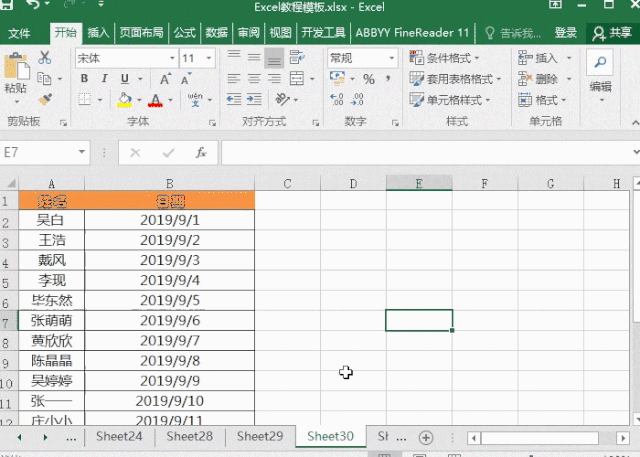The image size is (640, 457).
Task: Center text horizontally
Action: pyautogui.click(x=254, y=78)
